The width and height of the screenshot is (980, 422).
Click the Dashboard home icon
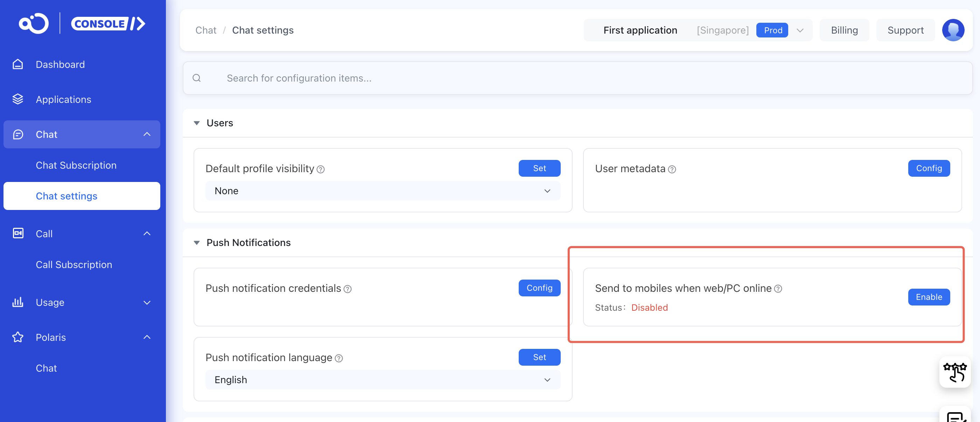tap(17, 64)
